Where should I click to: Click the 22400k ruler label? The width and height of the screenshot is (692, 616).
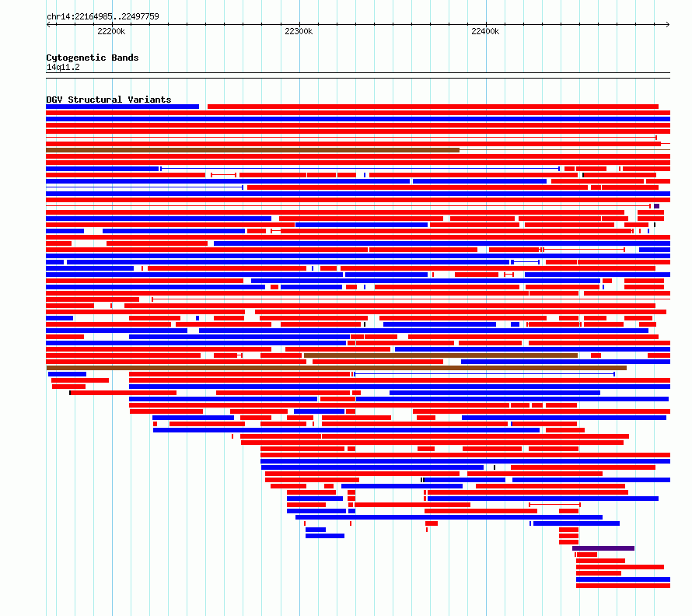click(x=485, y=31)
